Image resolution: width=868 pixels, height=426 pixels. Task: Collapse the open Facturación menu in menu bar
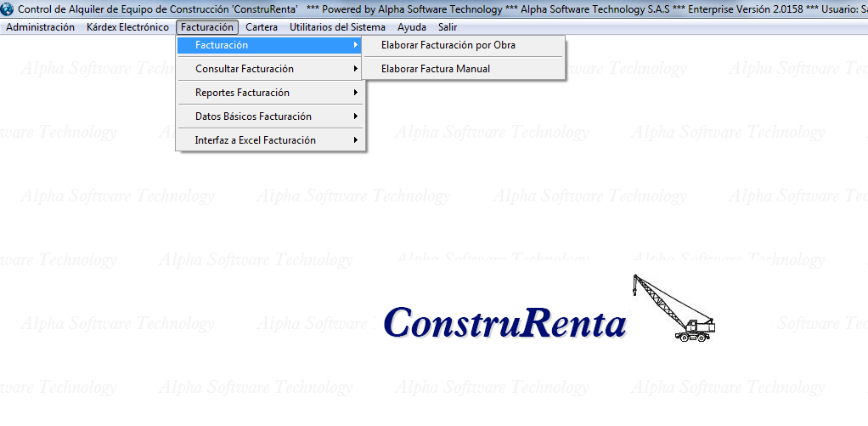206,27
